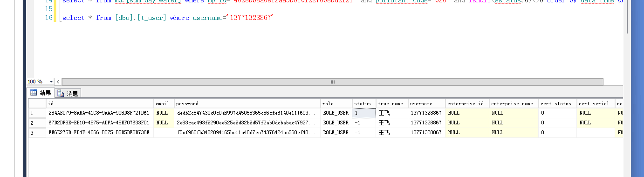Click the cert_status 0 cell in row 1
This screenshot has height=177, width=644.
pyautogui.click(x=558, y=113)
